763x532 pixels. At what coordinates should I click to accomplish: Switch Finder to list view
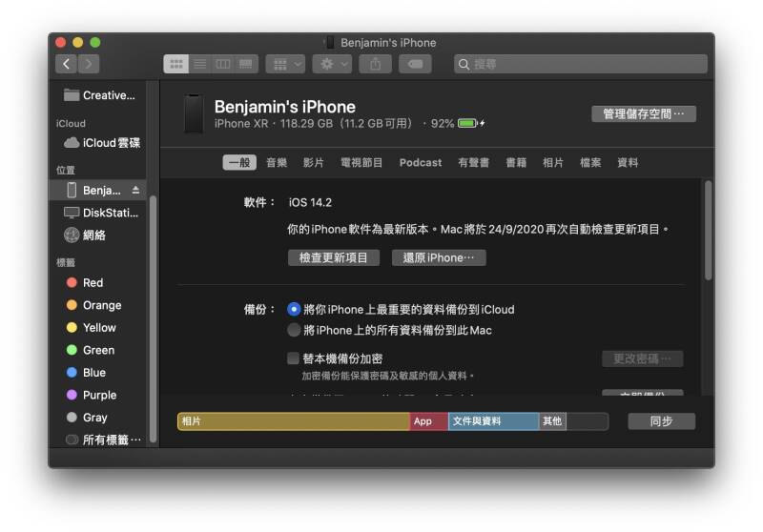pos(199,64)
